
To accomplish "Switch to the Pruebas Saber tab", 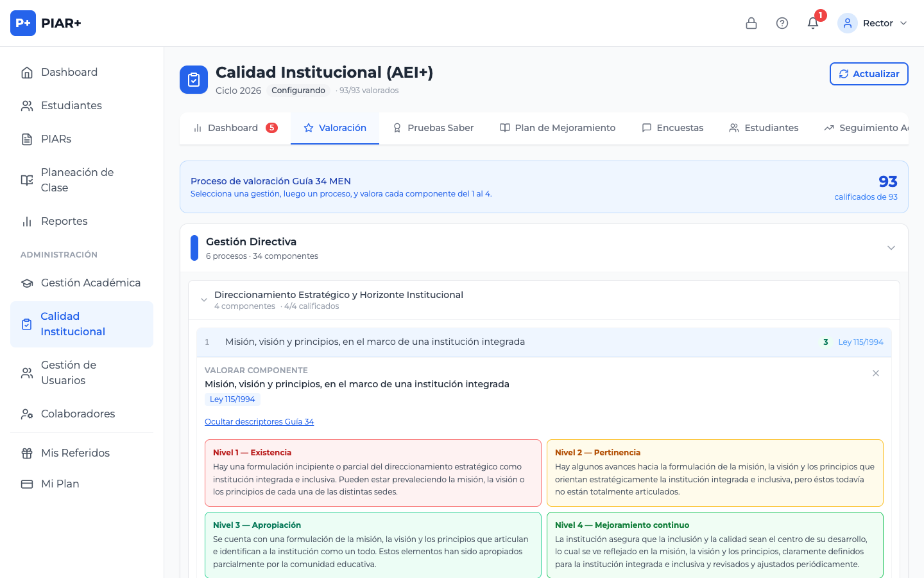I will 433,128.
